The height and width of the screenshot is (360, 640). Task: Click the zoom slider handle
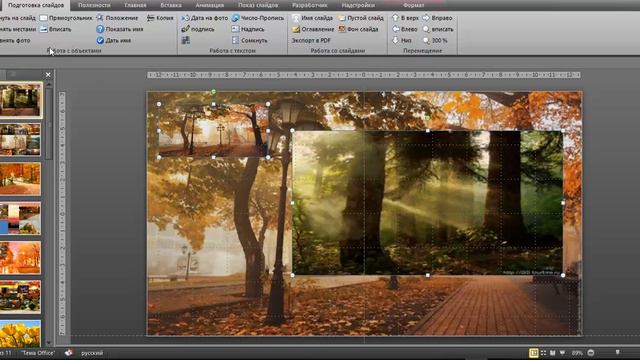click(617, 352)
